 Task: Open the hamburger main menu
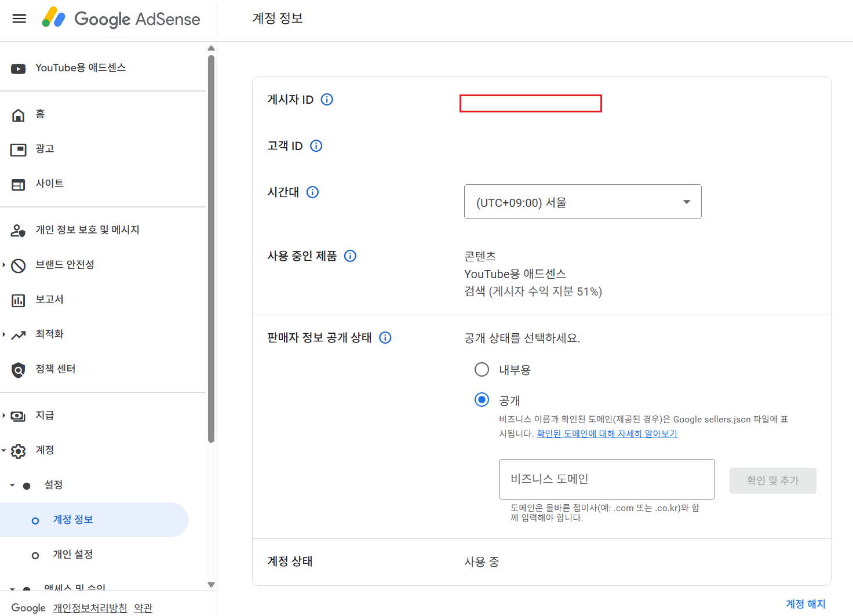tap(19, 19)
